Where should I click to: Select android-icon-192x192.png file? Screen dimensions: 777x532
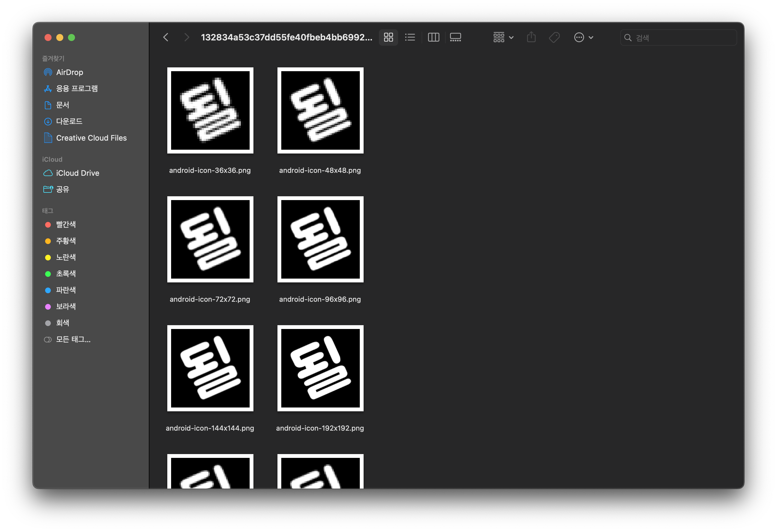click(x=320, y=368)
